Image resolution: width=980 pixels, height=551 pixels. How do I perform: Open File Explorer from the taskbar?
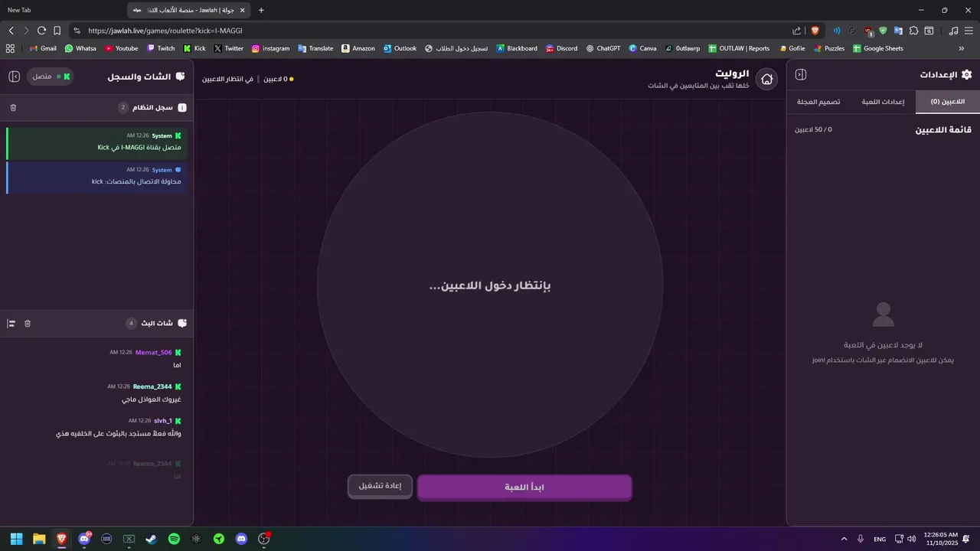[x=39, y=539]
